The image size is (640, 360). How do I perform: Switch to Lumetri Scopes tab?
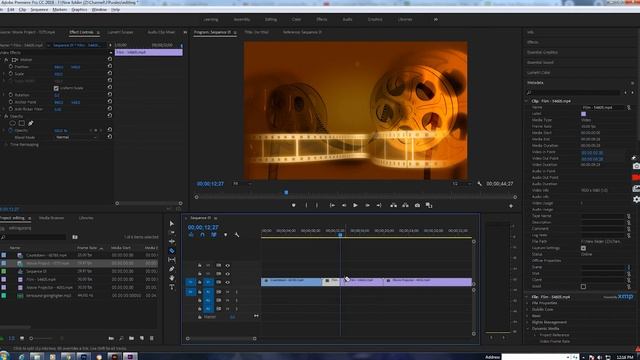[120, 32]
